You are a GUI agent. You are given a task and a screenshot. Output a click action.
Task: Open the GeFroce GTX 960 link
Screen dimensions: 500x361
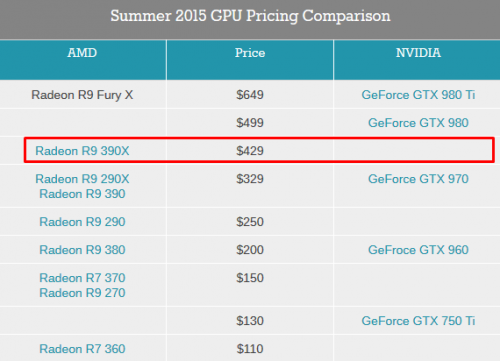coord(418,250)
